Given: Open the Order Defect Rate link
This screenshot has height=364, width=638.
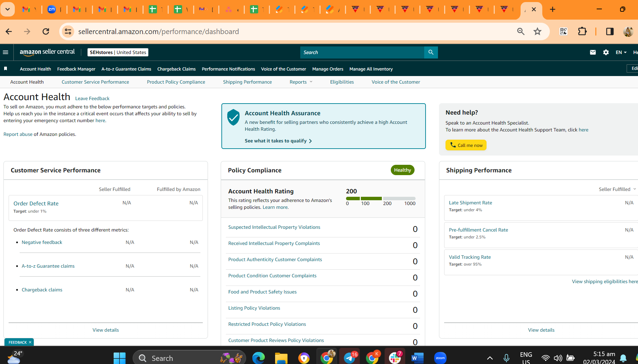Looking at the screenshot, I should pyautogui.click(x=36, y=203).
